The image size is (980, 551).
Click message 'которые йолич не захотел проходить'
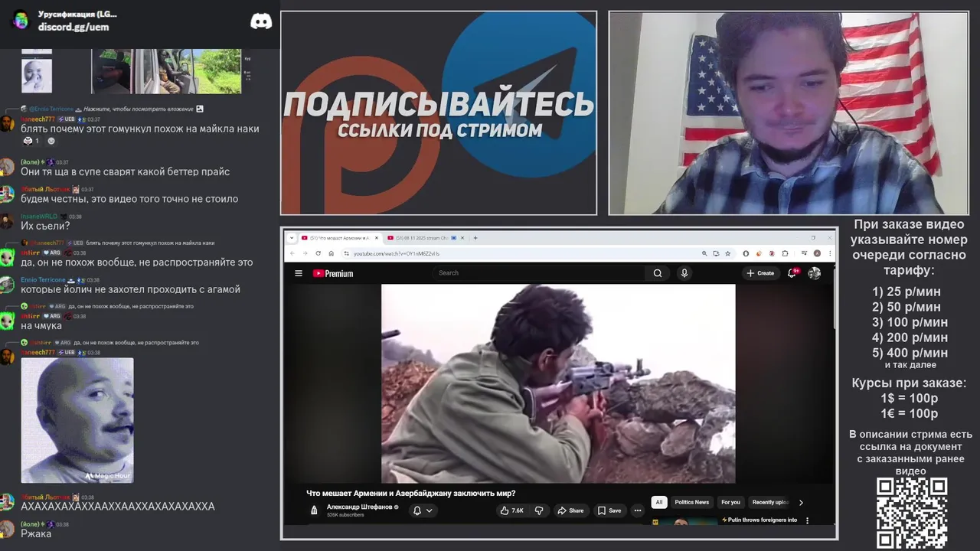(130, 289)
